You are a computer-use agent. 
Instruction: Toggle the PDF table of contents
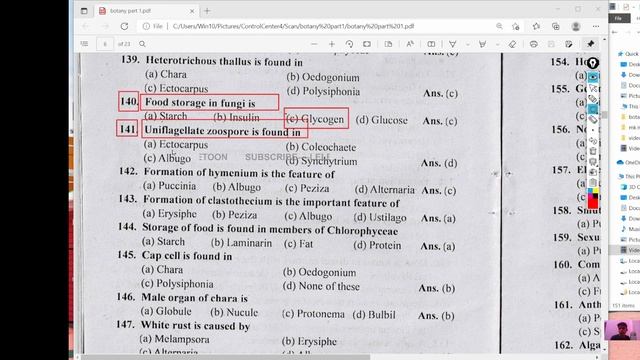click(x=84, y=44)
